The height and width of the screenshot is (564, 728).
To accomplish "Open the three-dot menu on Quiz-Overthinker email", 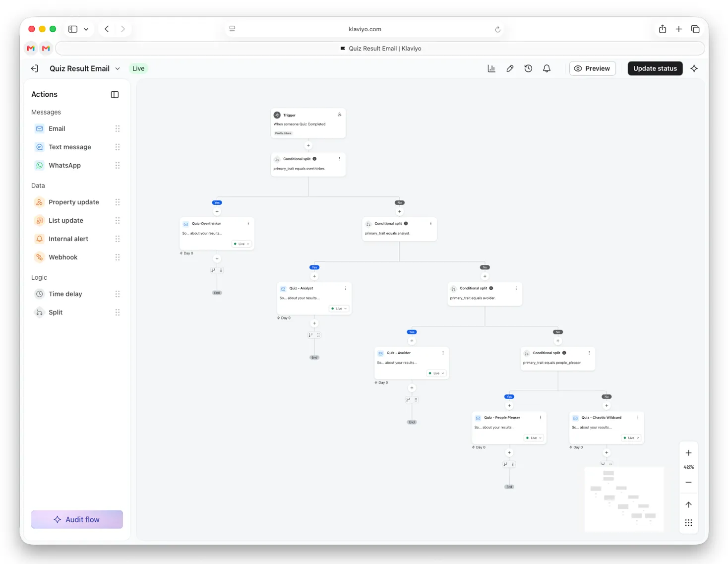I will pos(248,224).
